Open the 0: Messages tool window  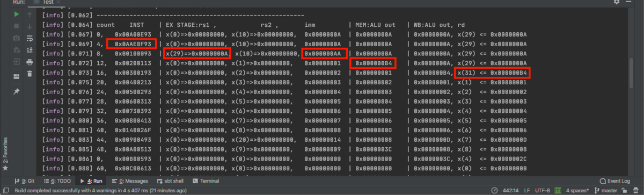click(129, 181)
